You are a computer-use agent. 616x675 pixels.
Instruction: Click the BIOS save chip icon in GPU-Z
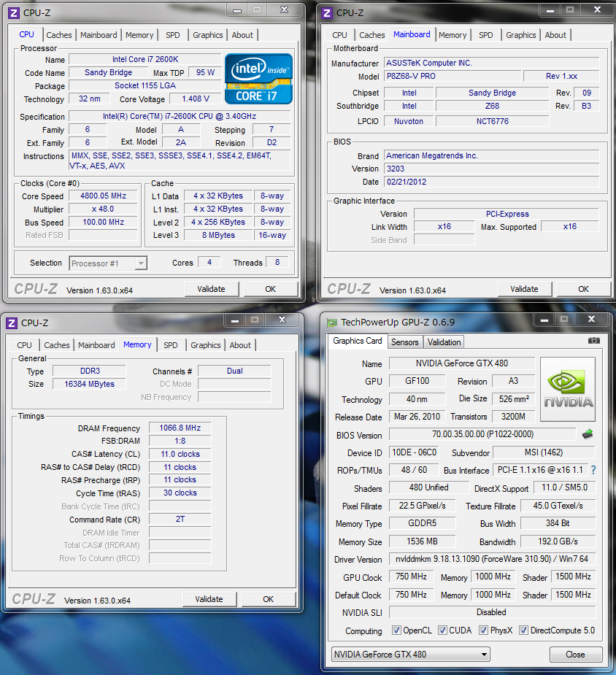pyautogui.click(x=587, y=434)
